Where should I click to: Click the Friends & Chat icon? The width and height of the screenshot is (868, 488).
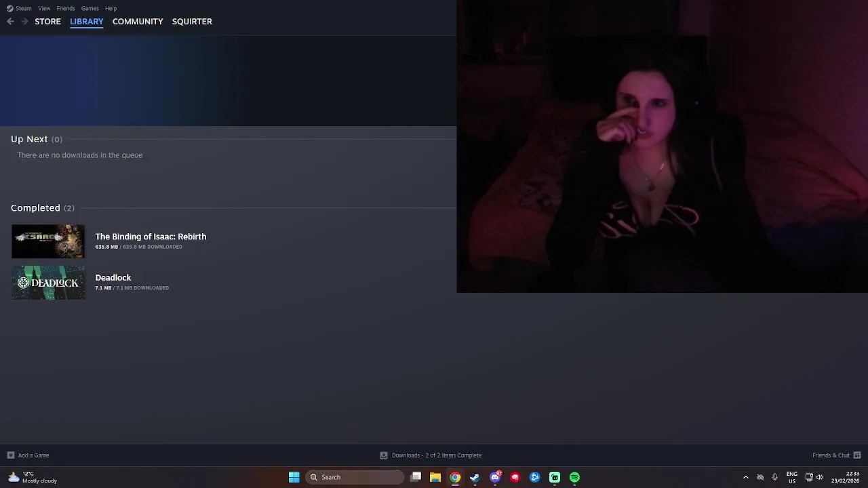(x=857, y=455)
